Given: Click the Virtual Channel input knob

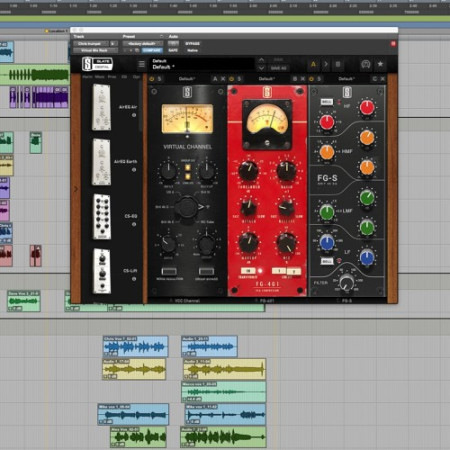Looking at the screenshot, I should click(x=169, y=172).
